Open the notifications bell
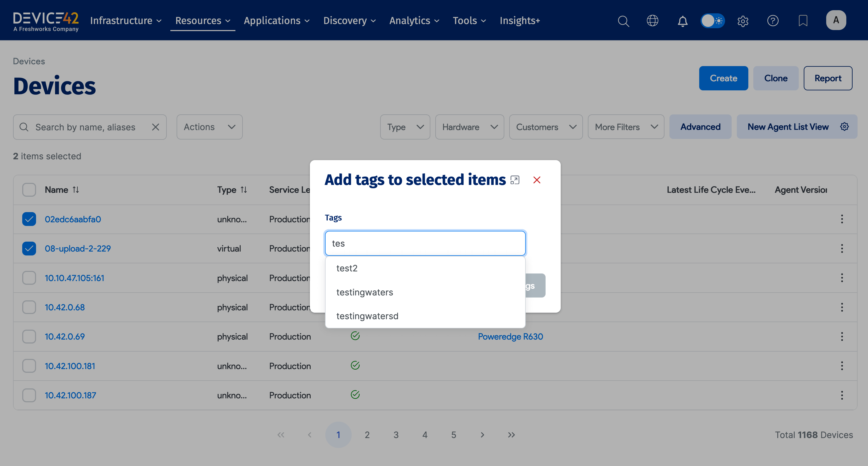This screenshot has width=868, height=466. [682, 21]
